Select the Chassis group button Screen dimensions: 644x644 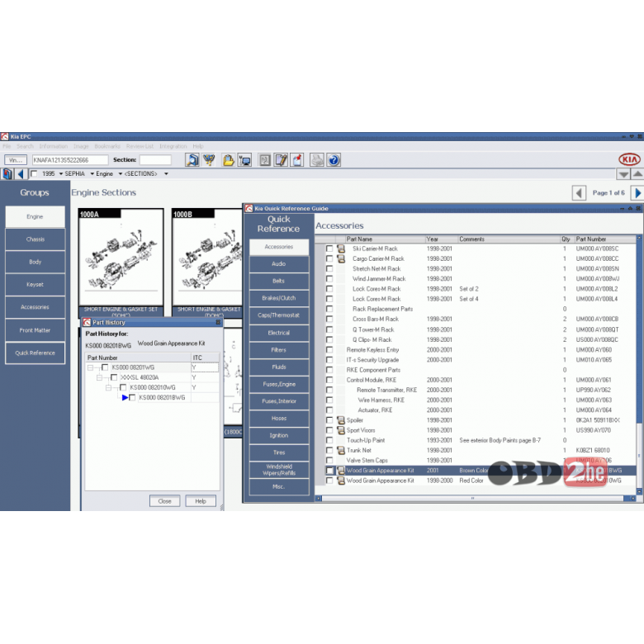point(35,239)
